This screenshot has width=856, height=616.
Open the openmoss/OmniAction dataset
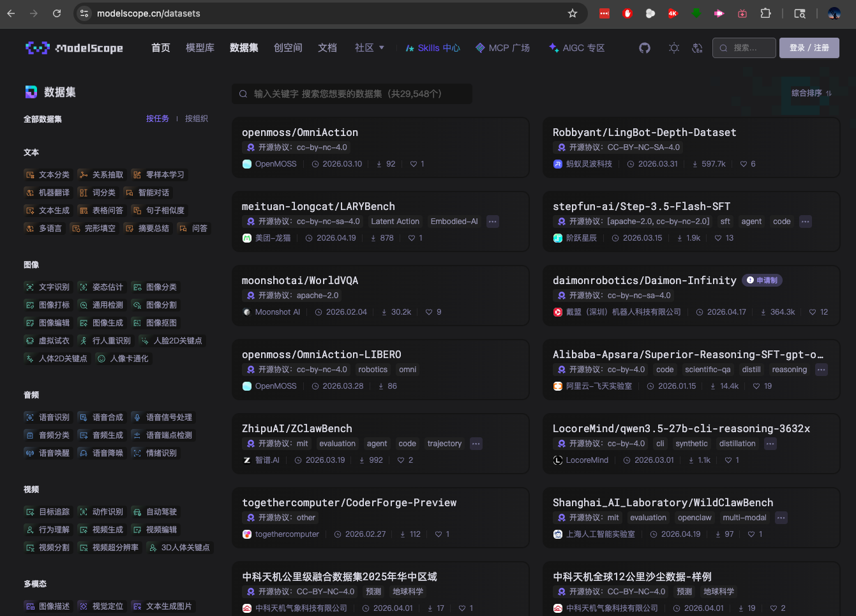pyautogui.click(x=300, y=133)
